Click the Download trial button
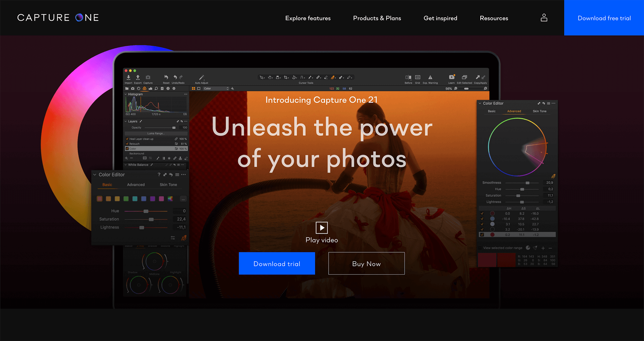Screen dimensions: 644x341 (277, 263)
